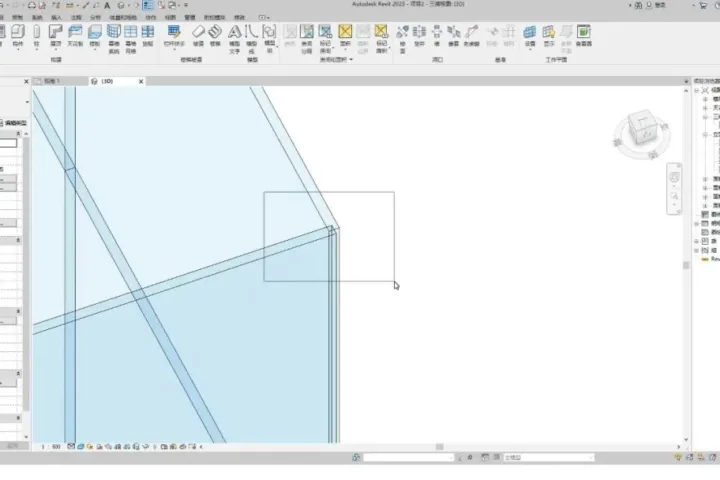
Task: Open the Collaborate (协作) ribbon tab
Action: 151,17
